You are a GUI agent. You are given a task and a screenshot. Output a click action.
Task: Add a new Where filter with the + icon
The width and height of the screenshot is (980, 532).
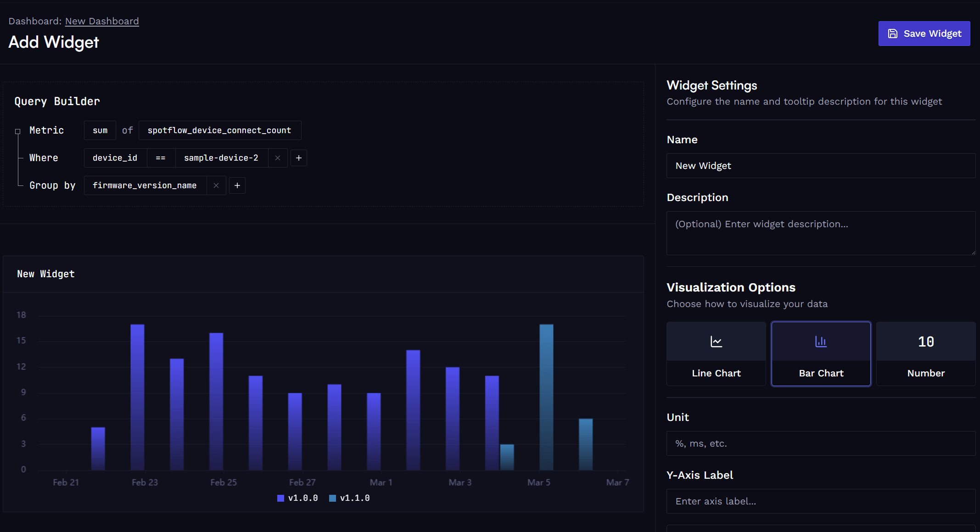[298, 157]
